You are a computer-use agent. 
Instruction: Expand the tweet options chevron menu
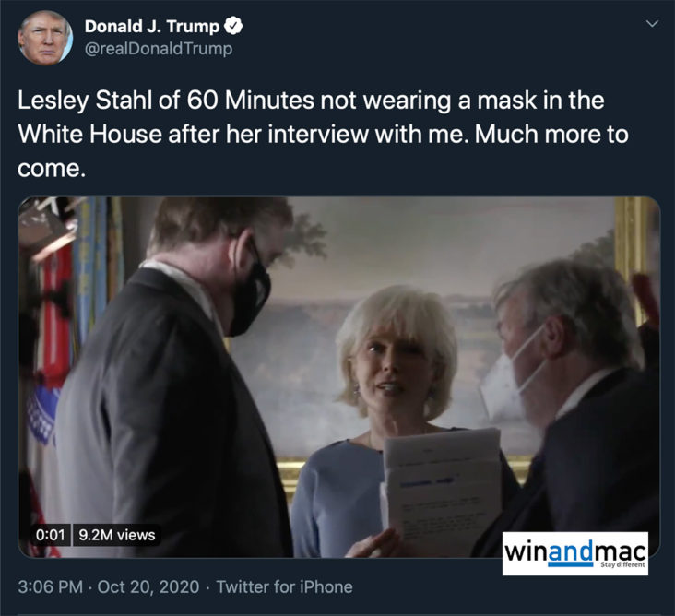click(x=653, y=23)
